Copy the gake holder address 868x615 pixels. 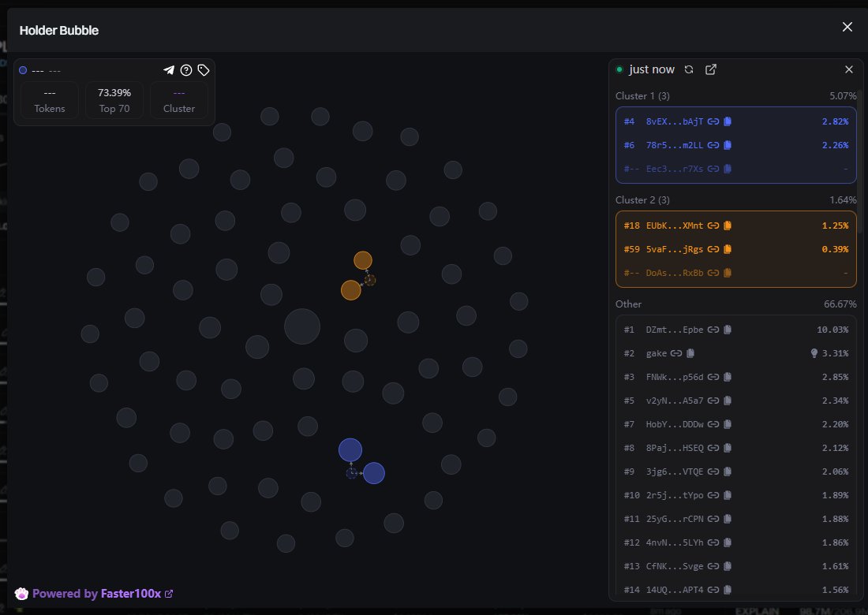(x=690, y=353)
